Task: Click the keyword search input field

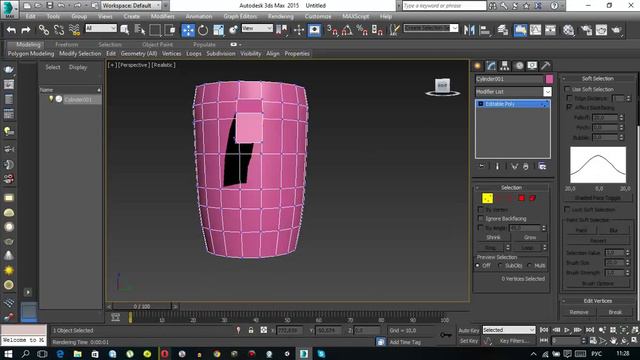Action: click(444, 6)
